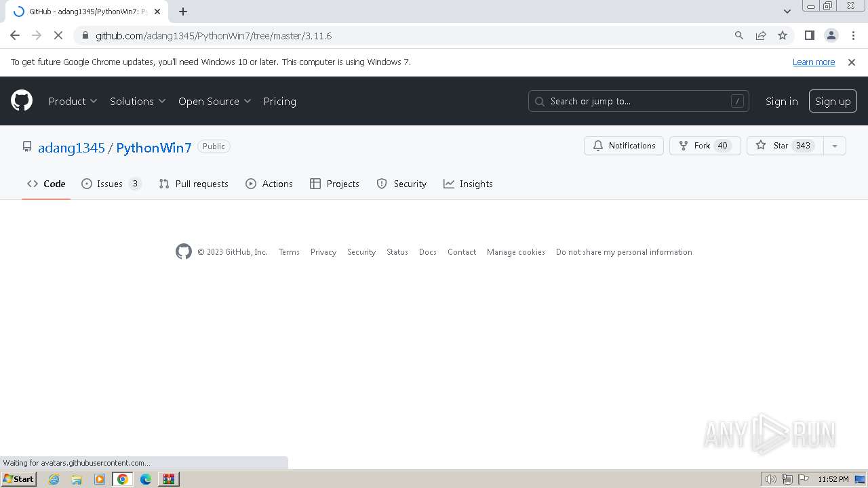Switch to the Projects tab
The height and width of the screenshot is (488, 868).
coord(334,184)
